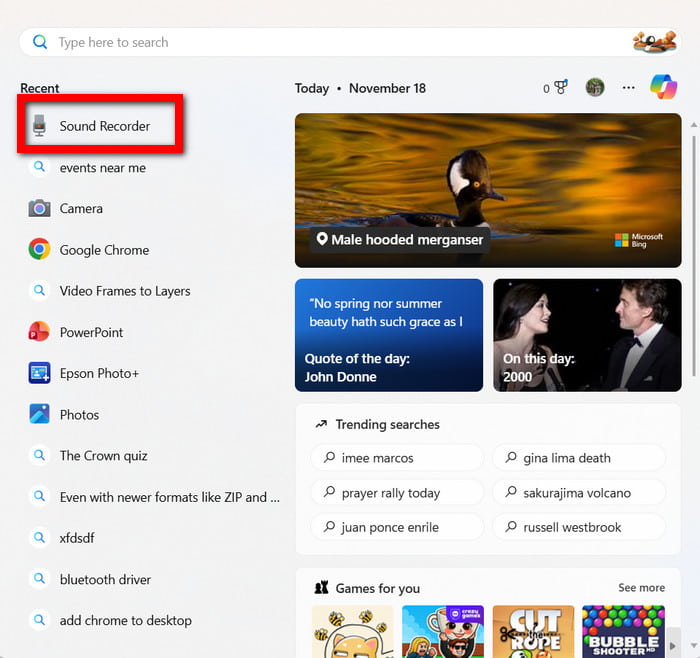Click 'See more' in Games for you
700x658 pixels.
coord(641,588)
